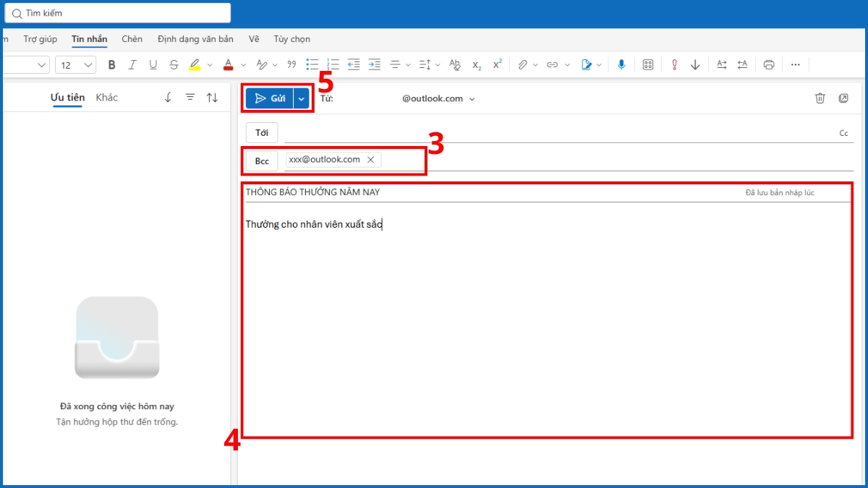Insert a block quote
The height and width of the screenshot is (488, 868).
[292, 65]
